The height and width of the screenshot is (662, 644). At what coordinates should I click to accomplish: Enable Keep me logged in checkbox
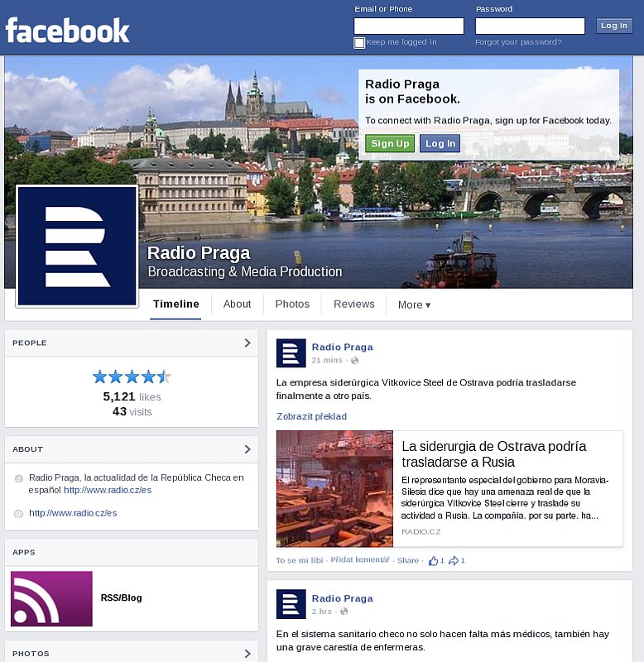coord(359,43)
